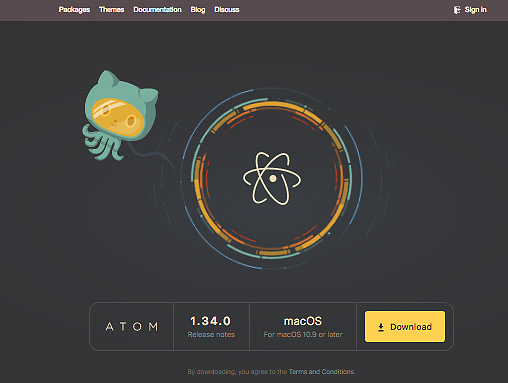Open the Terms and Conditions link

(321, 371)
